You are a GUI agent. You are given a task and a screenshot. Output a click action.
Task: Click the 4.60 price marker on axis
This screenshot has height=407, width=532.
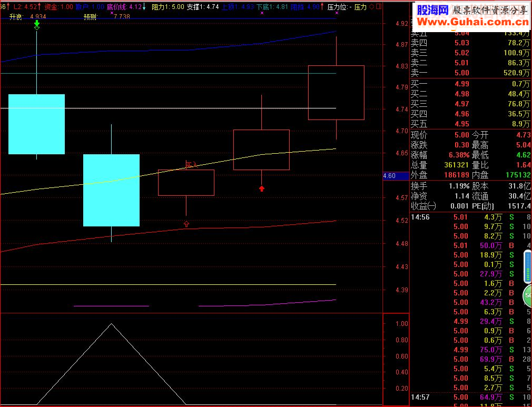(396, 176)
